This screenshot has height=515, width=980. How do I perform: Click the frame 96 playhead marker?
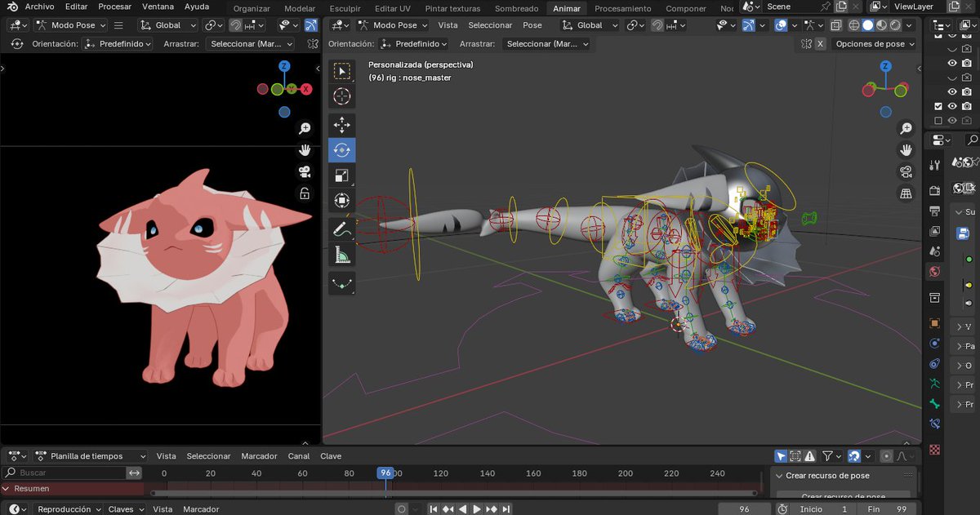pos(386,473)
